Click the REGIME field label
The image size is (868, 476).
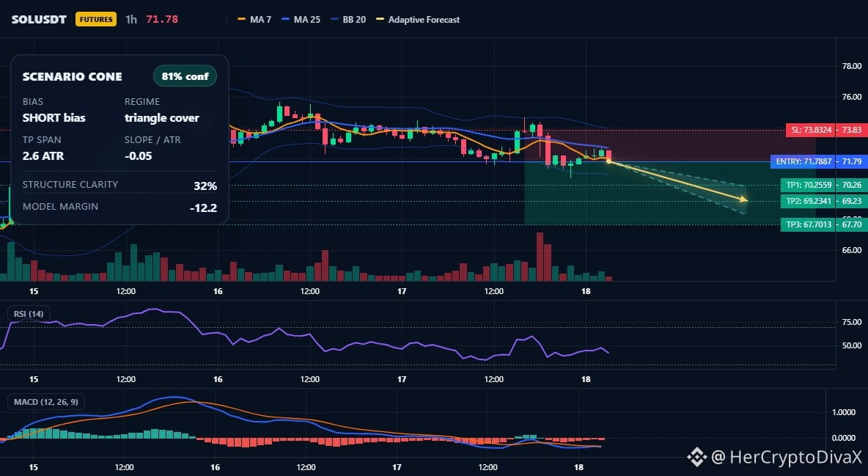click(142, 101)
